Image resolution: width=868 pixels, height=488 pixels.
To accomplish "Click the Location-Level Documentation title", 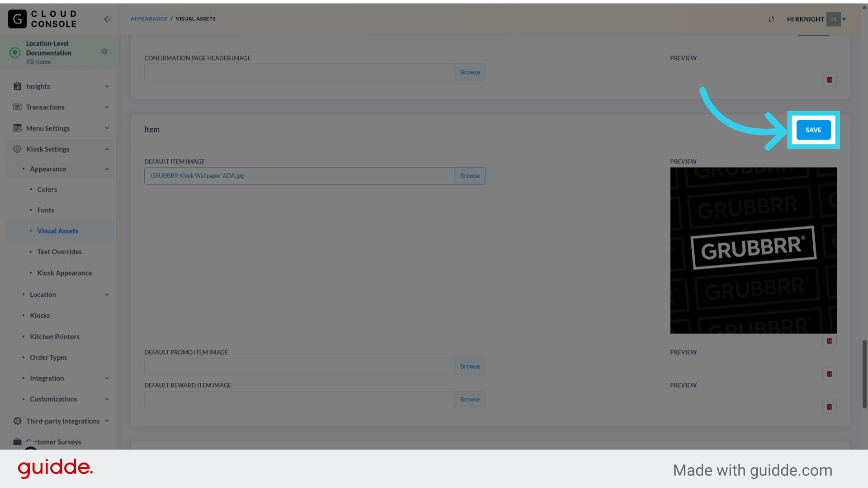I will click(49, 48).
